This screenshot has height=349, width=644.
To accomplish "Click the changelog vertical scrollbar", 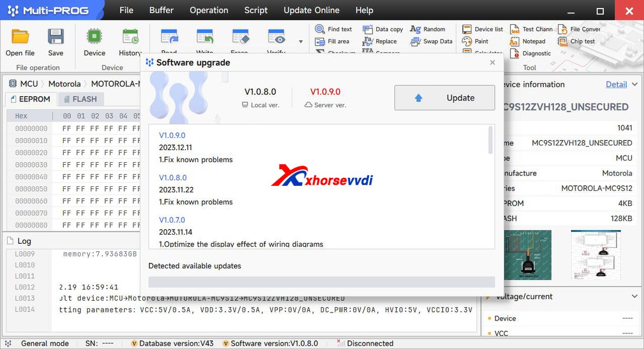I will point(490,141).
